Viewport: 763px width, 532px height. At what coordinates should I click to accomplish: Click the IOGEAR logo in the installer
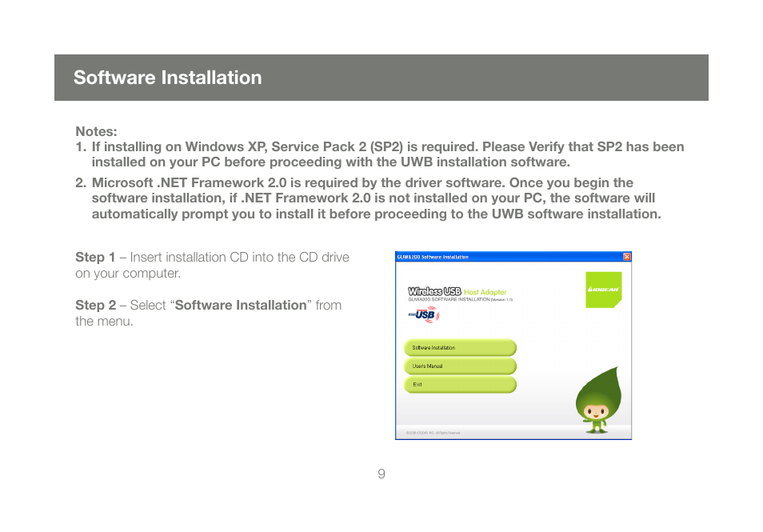tap(603, 290)
